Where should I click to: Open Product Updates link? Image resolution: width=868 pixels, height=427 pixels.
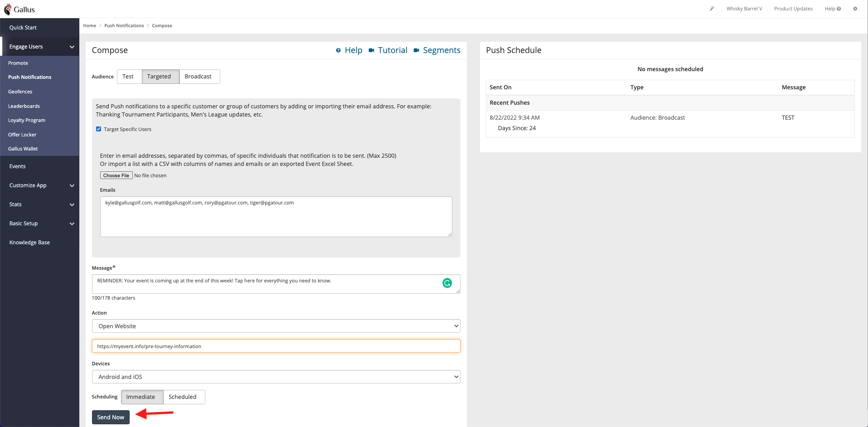[793, 9]
